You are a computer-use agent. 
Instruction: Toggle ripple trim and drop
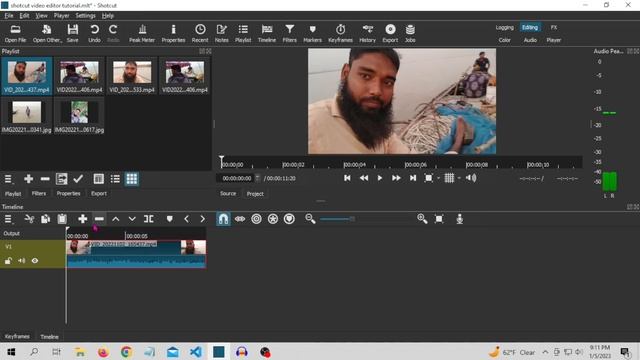pyautogui.click(x=256, y=219)
